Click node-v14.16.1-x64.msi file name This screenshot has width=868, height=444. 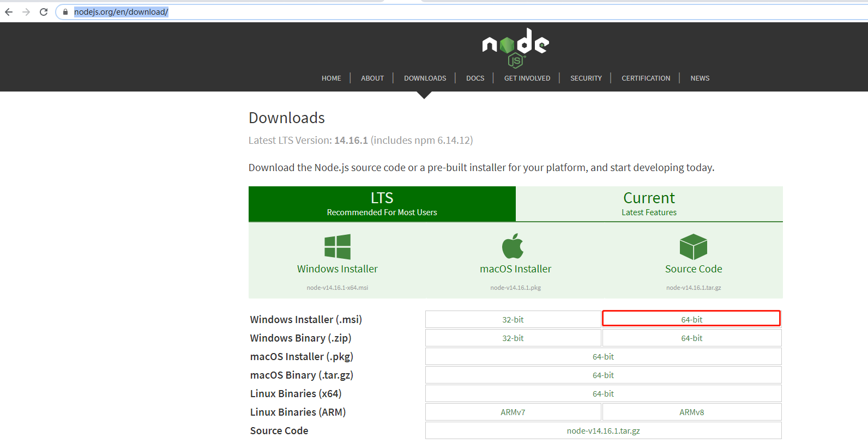(337, 288)
